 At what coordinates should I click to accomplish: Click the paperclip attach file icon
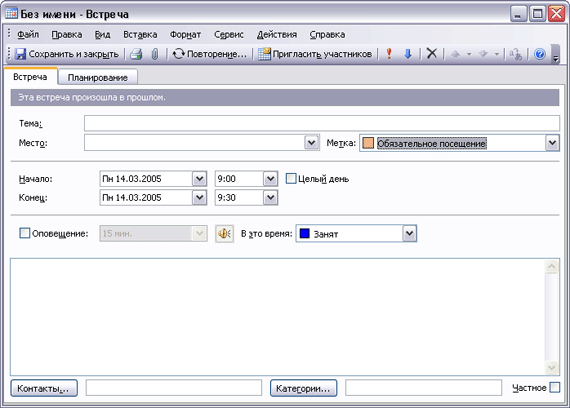coord(155,54)
